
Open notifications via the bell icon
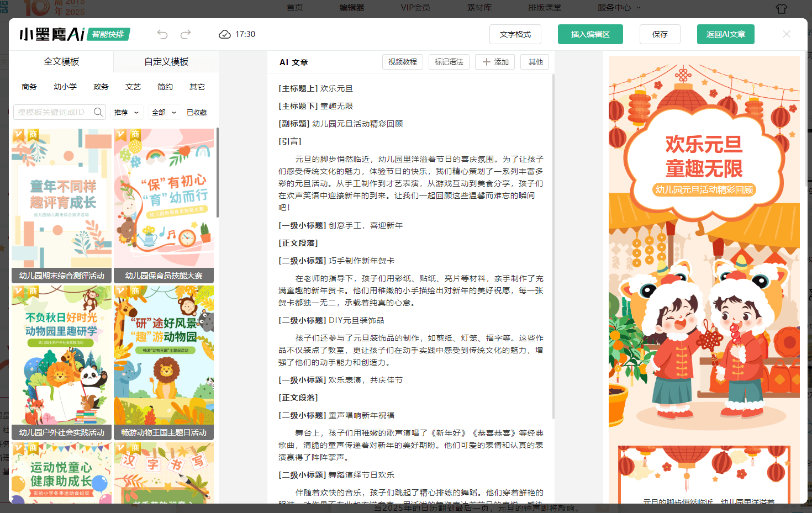coord(781,8)
